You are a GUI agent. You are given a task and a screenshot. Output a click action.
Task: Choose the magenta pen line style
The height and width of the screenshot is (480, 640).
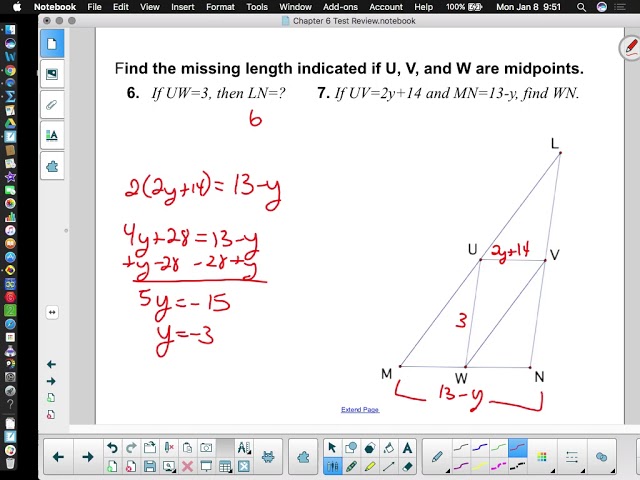[461, 466]
